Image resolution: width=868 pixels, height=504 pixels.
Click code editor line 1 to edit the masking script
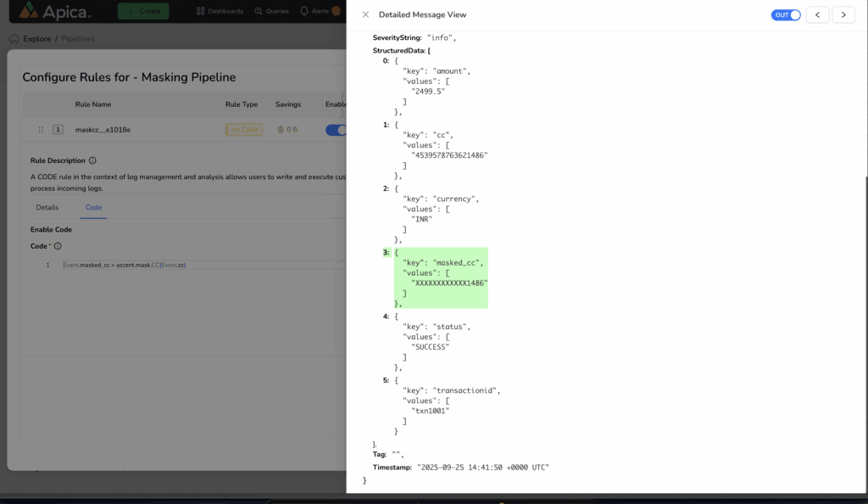coord(127,265)
